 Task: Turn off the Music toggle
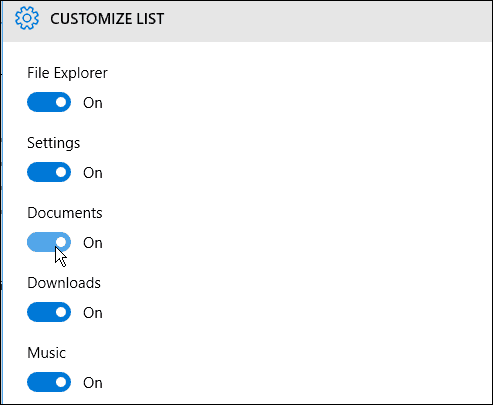(x=49, y=382)
